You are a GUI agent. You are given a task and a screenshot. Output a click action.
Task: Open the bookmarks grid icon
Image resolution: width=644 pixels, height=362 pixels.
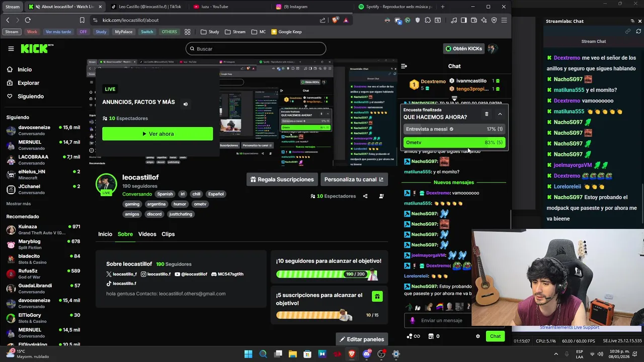click(187, 32)
